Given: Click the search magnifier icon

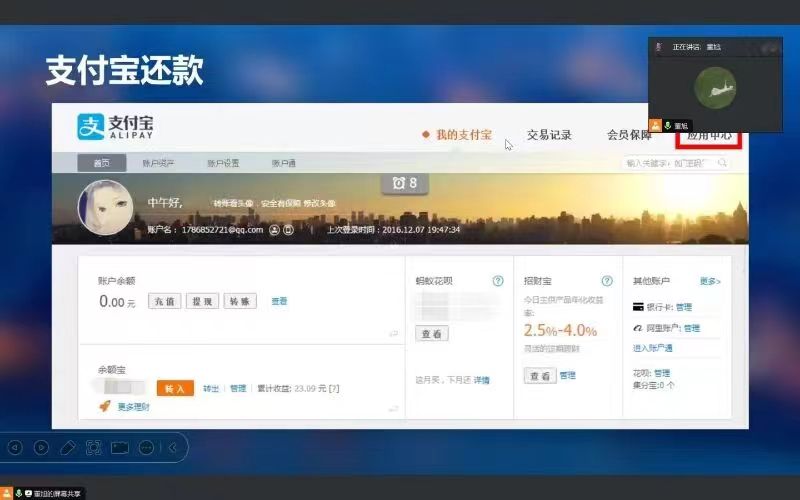Looking at the screenshot, I should pyautogui.click(x=722, y=163).
